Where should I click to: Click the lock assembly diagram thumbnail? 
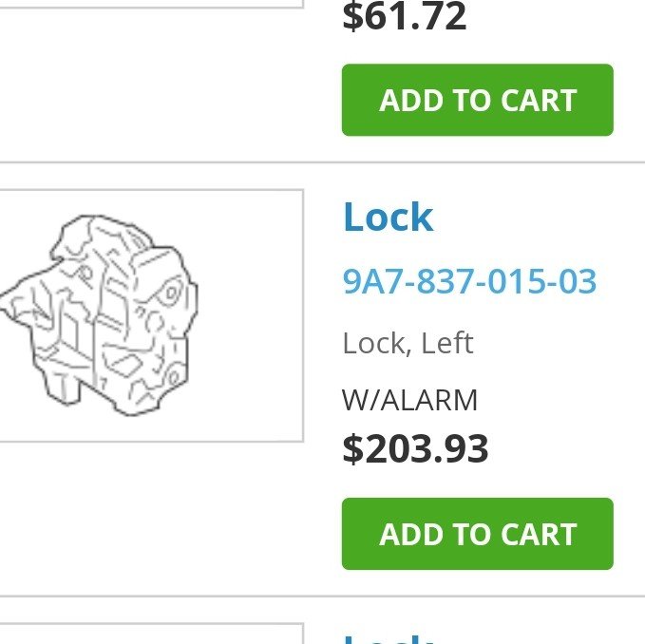pyautogui.click(x=103, y=314)
